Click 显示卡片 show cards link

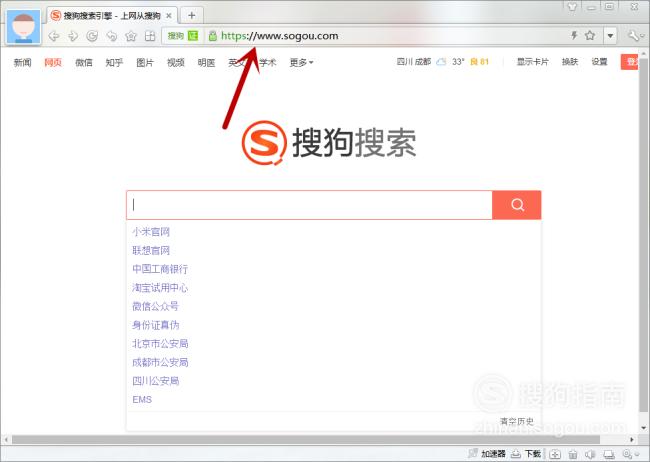[x=533, y=62]
